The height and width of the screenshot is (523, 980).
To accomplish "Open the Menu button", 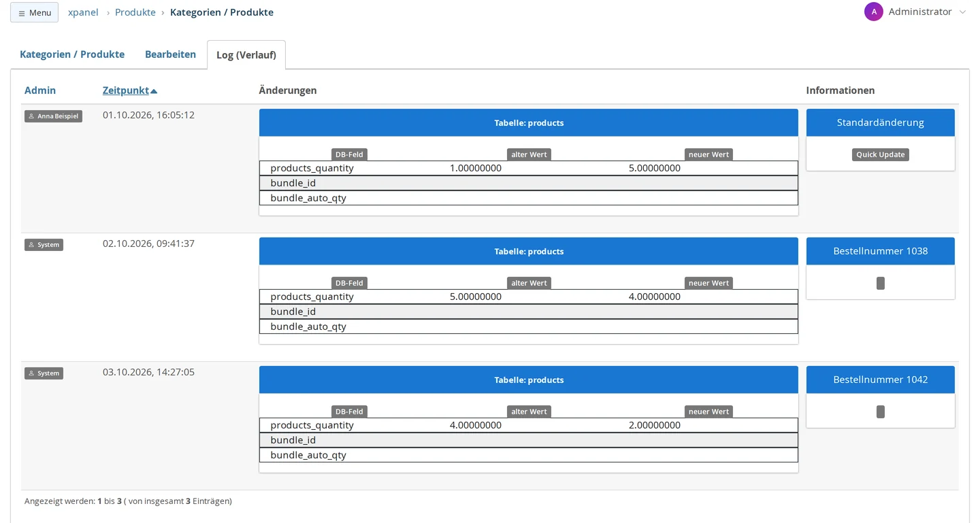I will [x=34, y=12].
